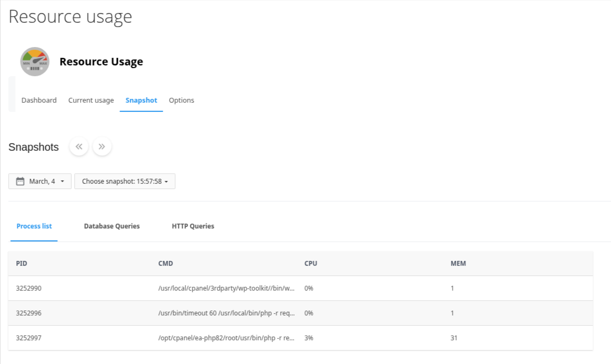
Task: Open the Dashboard tab
Action: (x=39, y=100)
